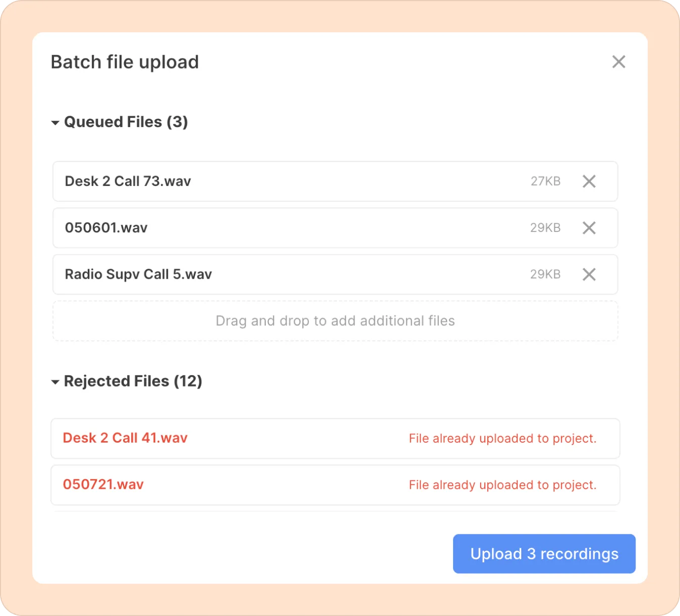Image resolution: width=680 pixels, height=616 pixels.
Task: Click the Rejected Files (12) heading text
Action: tap(133, 381)
